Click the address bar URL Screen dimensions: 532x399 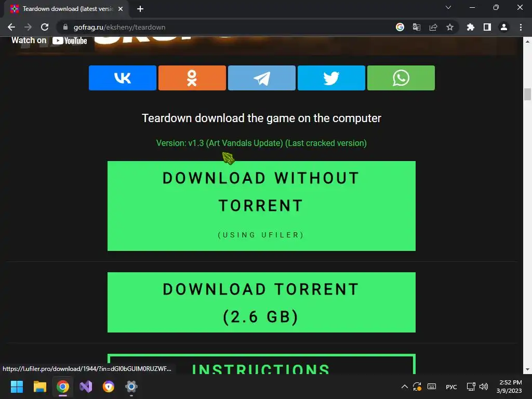click(x=119, y=27)
